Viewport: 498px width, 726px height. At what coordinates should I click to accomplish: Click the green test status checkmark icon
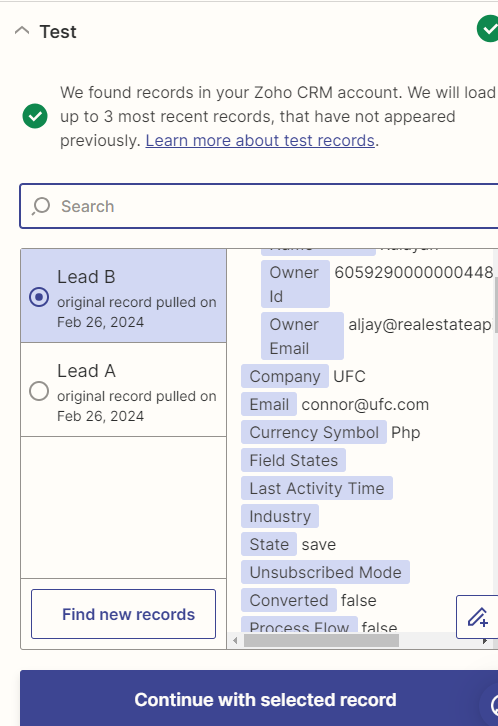(x=488, y=29)
